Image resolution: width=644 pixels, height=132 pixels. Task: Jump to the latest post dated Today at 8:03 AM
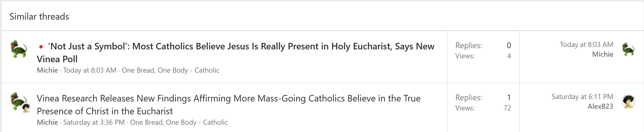pyautogui.click(x=586, y=45)
